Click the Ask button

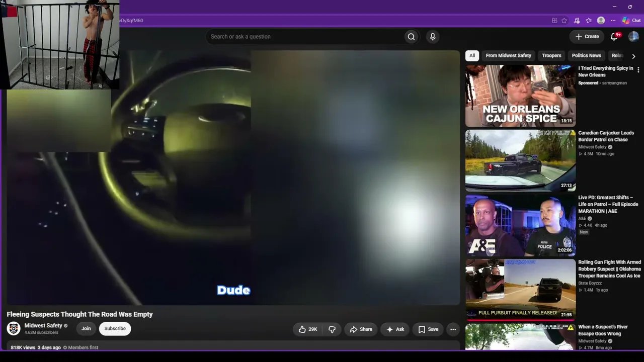coord(395,329)
